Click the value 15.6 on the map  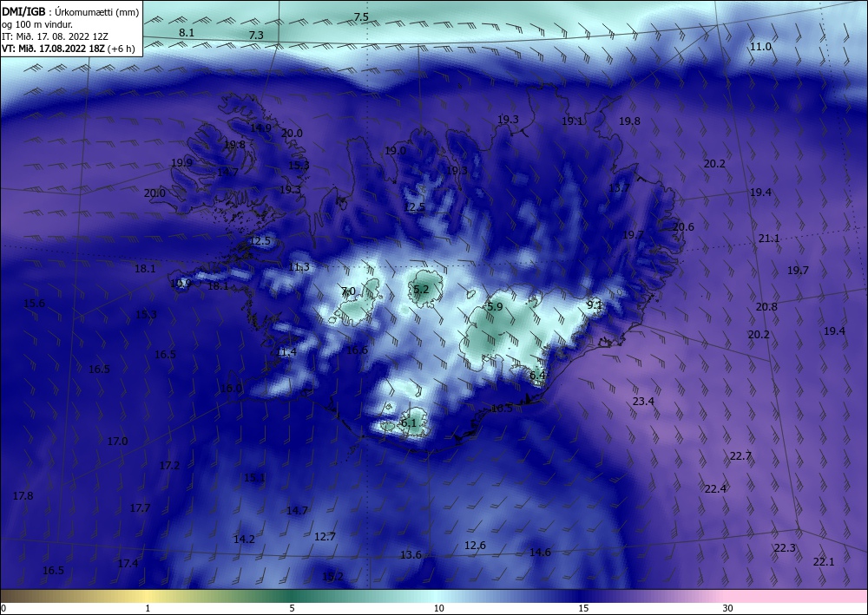(x=35, y=303)
